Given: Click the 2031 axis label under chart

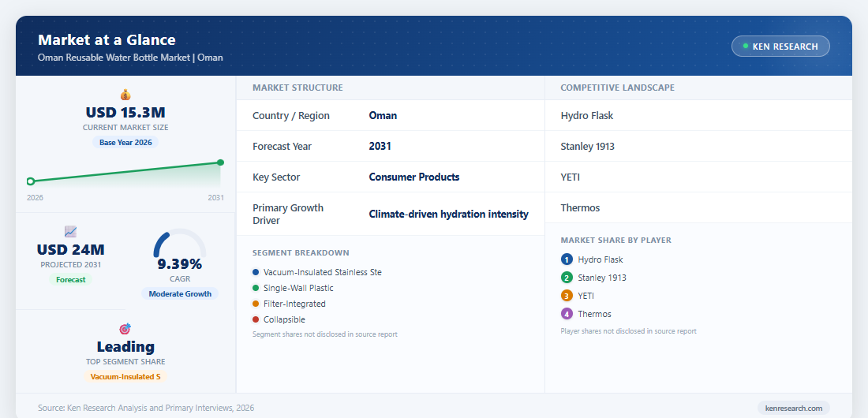Looking at the screenshot, I should tap(216, 198).
